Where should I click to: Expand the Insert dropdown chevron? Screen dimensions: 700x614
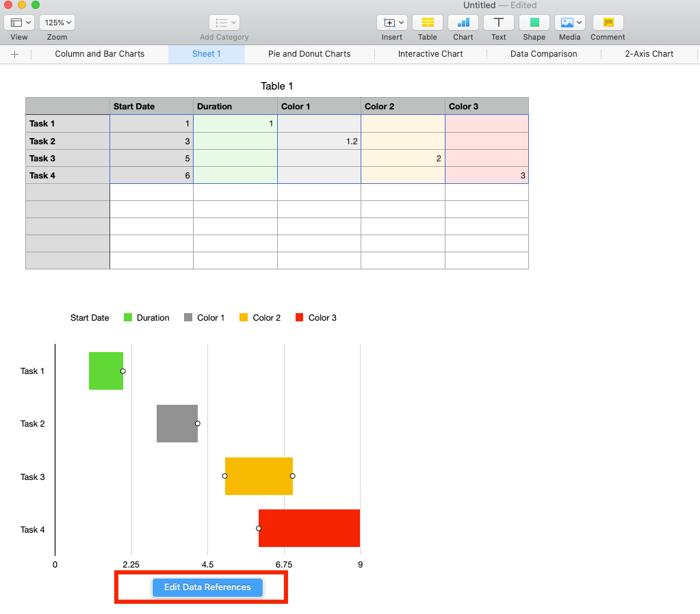coord(401,22)
